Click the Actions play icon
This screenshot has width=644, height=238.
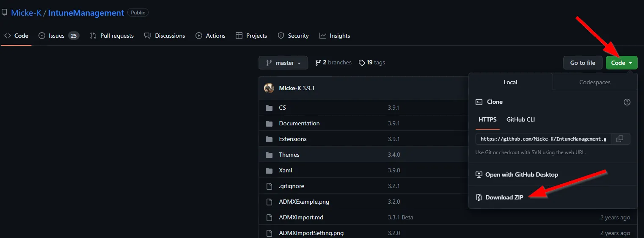(199, 36)
